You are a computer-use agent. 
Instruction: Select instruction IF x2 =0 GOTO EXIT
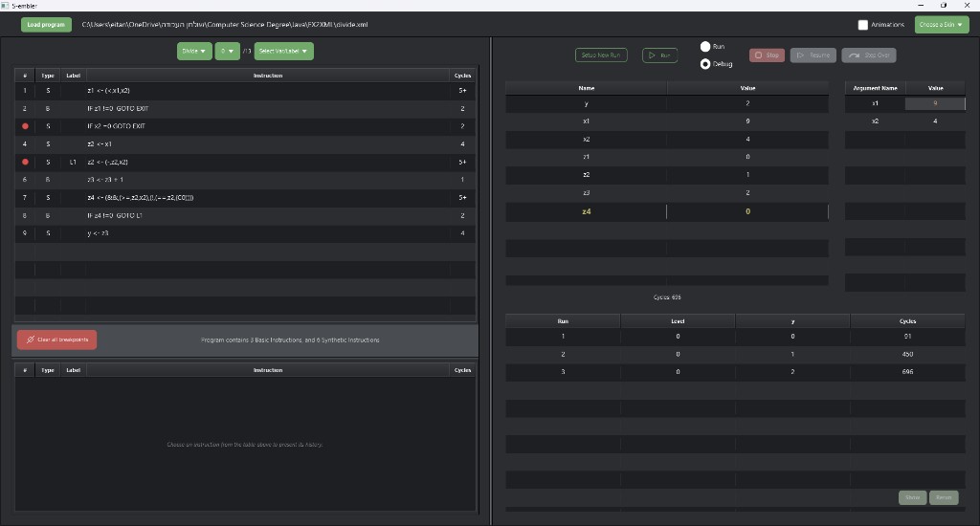click(245, 126)
